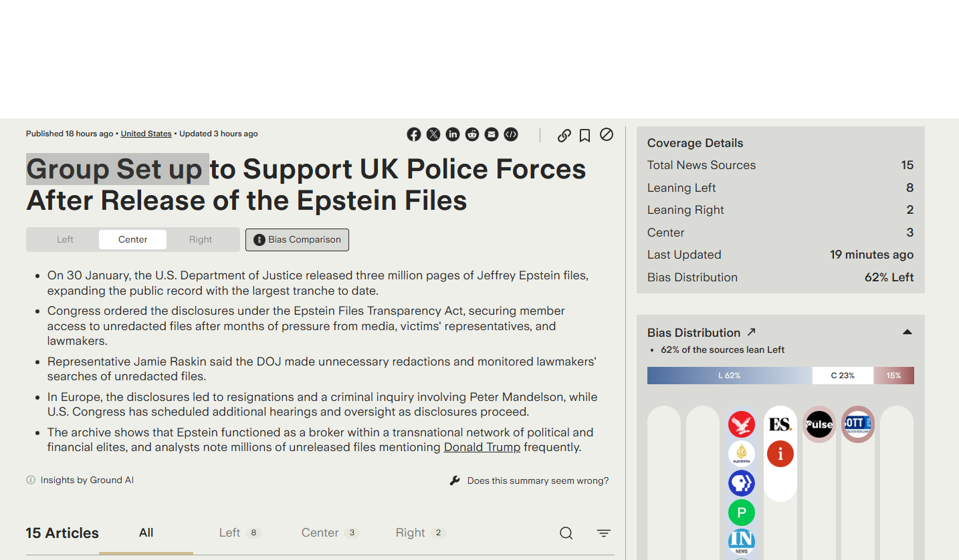Click the L 62% bias bar segment
This screenshot has width=959, height=560.
click(729, 376)
